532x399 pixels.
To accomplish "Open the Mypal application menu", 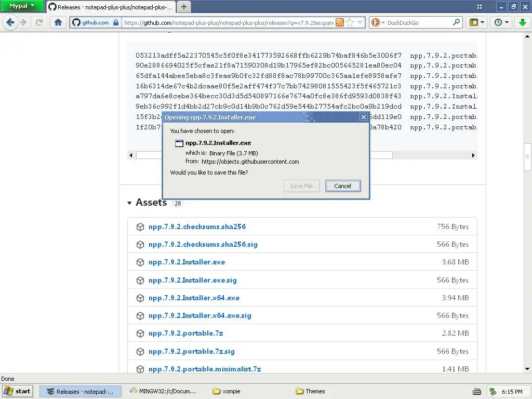I will point(22,6).
